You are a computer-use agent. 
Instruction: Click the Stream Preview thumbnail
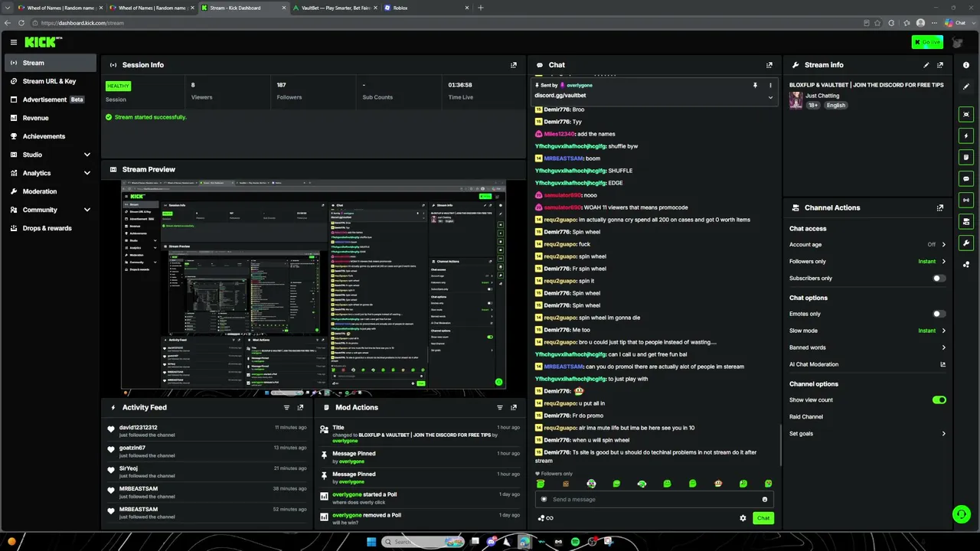(313, 287)
